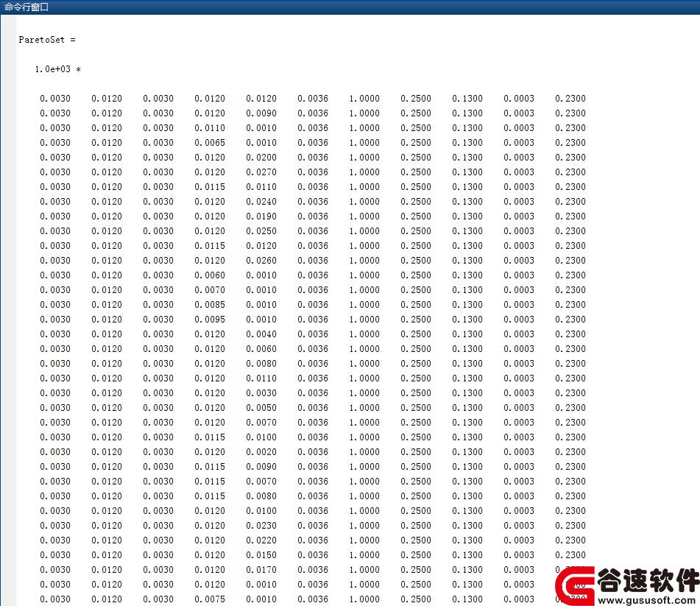The width and height of the screenshot is (700, 606).
Task: Select the 0.0170 value
Action: pyautogui.click(x=261, y=570)
